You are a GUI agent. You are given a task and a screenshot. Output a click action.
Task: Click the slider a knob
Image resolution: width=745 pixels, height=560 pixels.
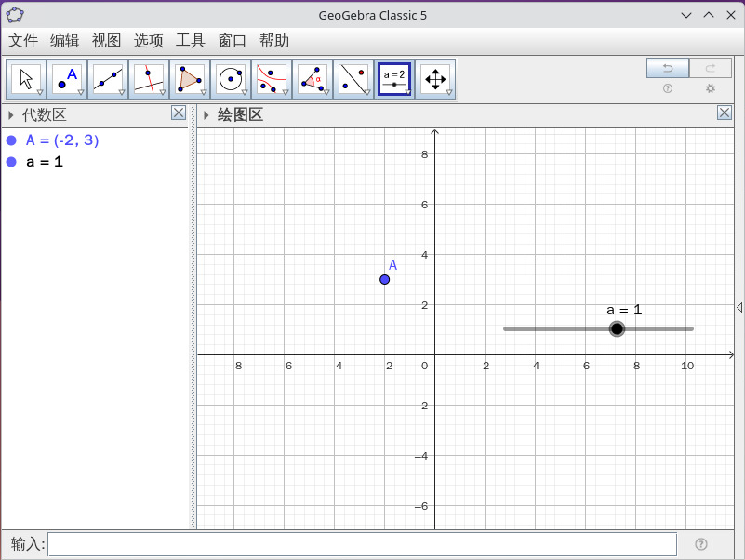tap(617, 328)
